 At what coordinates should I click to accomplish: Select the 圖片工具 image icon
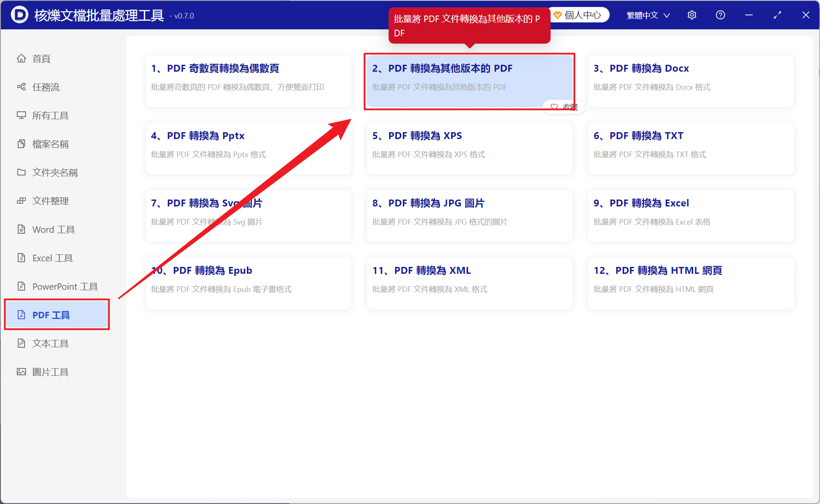(21, 372)
